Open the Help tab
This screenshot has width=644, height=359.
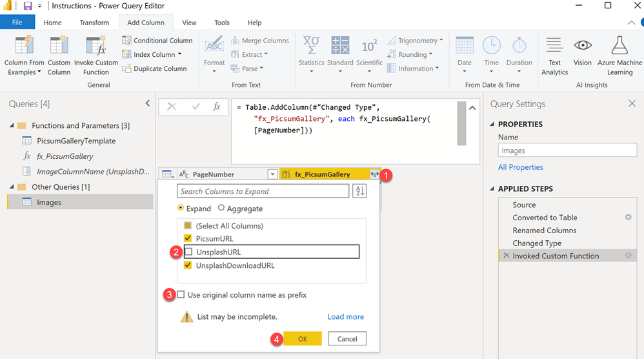254,23
